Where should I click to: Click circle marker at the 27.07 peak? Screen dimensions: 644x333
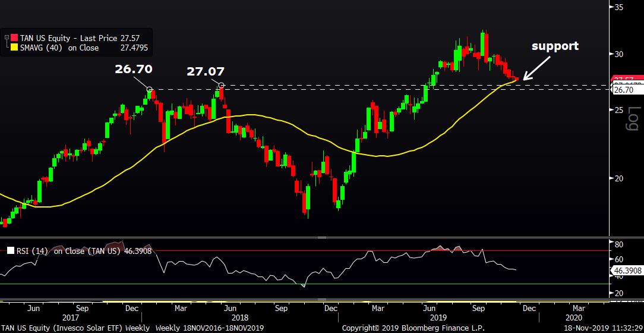tap(222, 86)
